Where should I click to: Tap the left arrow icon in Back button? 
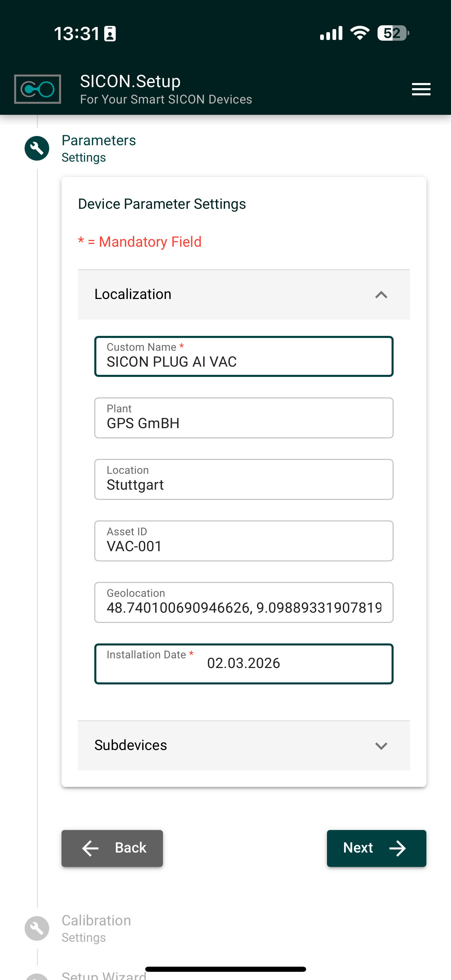(91, 848)
